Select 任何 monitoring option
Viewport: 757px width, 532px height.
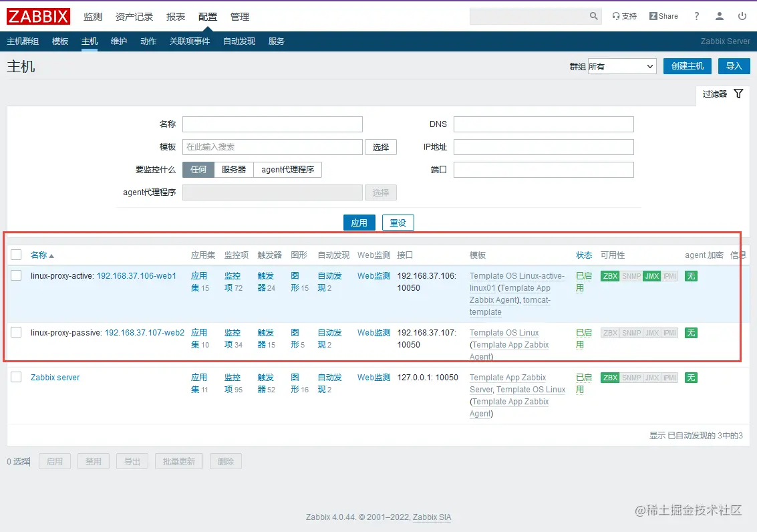pyautogui.click(x=198, y=170)
